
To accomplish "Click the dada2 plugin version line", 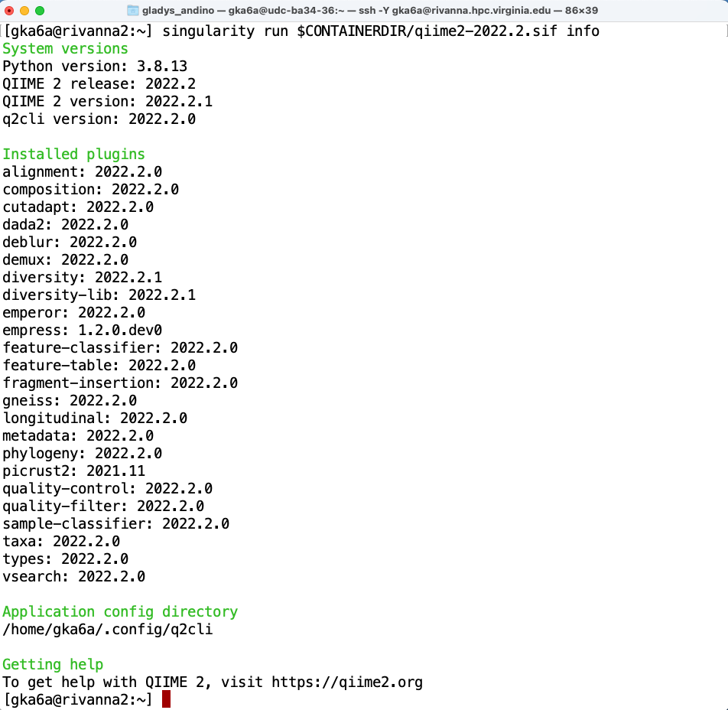I will [65, 225].
